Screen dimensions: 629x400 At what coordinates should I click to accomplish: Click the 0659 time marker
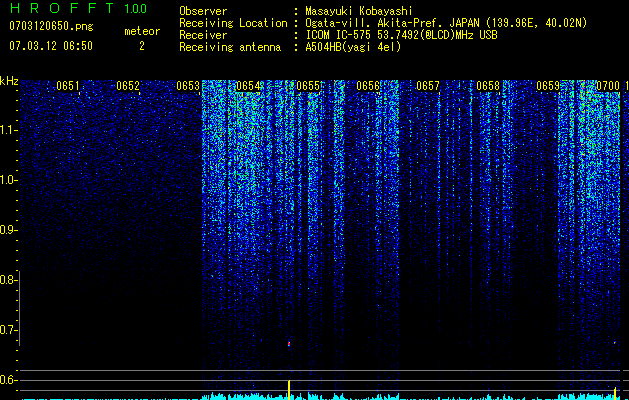point(548,86)
